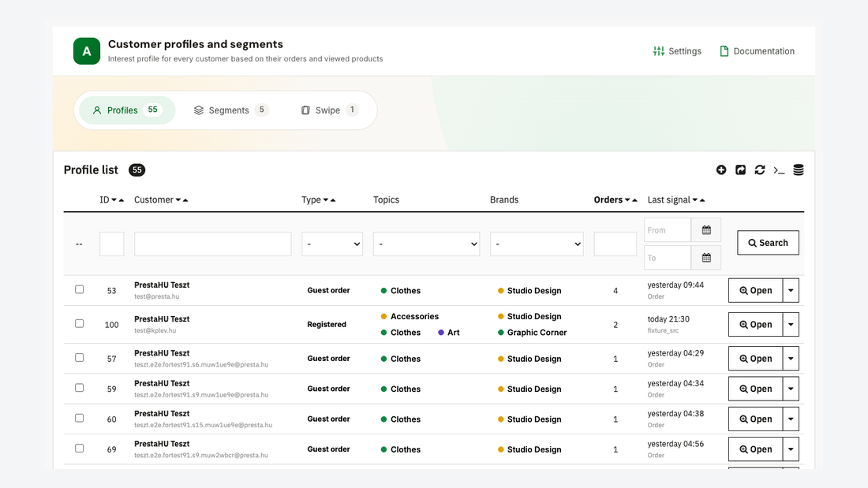
Task: Switch to the Swipe tab
Action: (330, 110)
